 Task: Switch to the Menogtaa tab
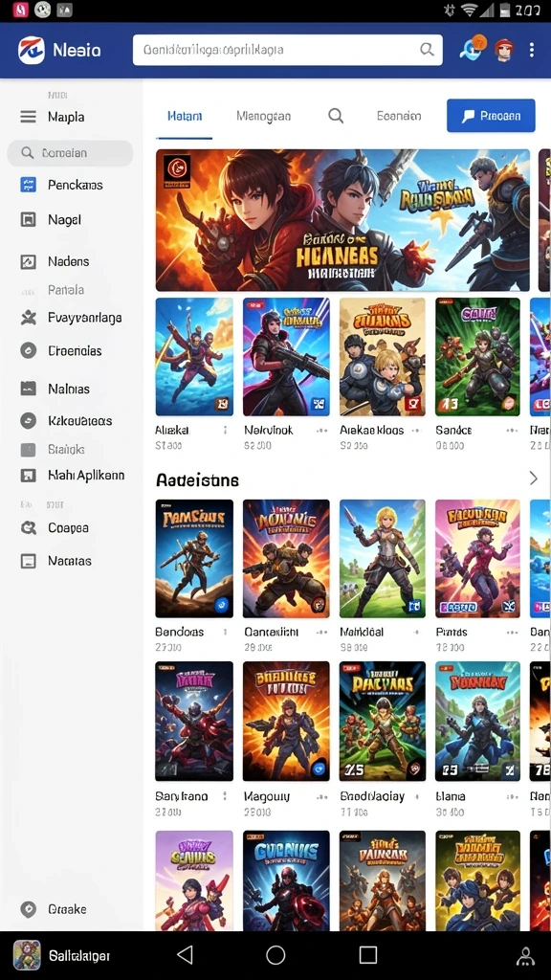(x=264, y=116)
